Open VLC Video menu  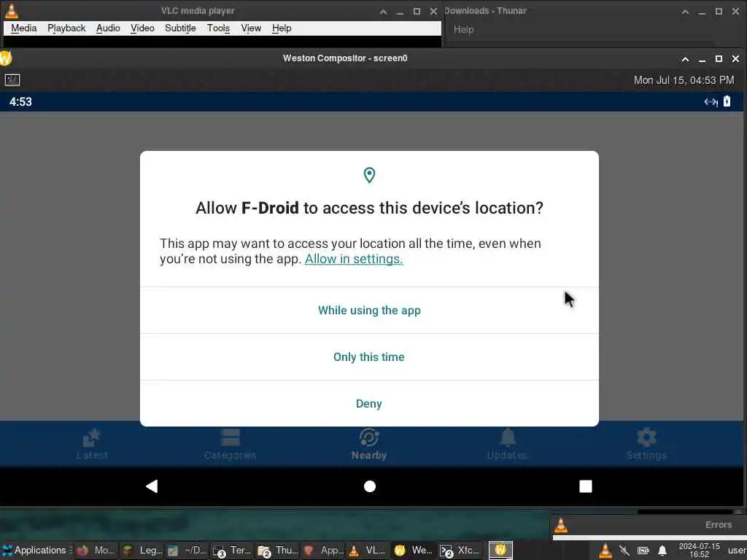coord(142,28)
